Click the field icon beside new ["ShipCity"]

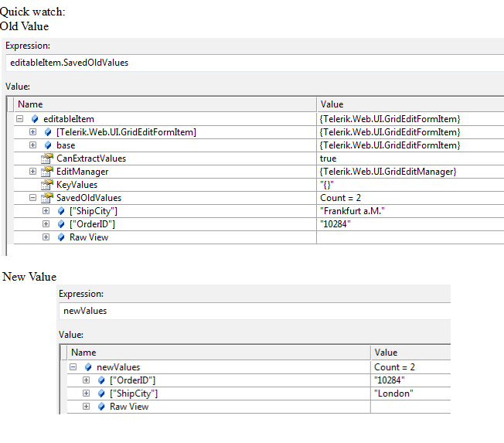tap(101, 394)
